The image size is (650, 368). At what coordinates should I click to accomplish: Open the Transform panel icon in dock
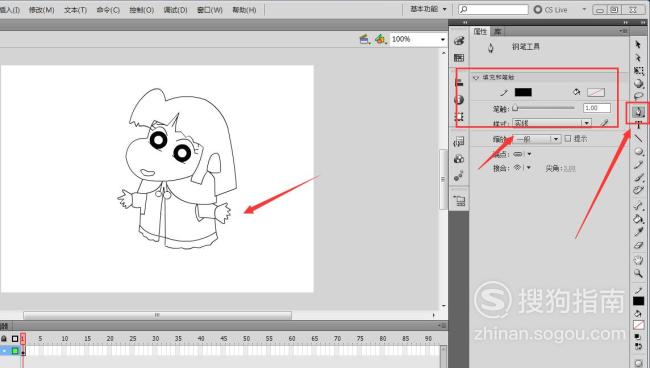point(459,117)
